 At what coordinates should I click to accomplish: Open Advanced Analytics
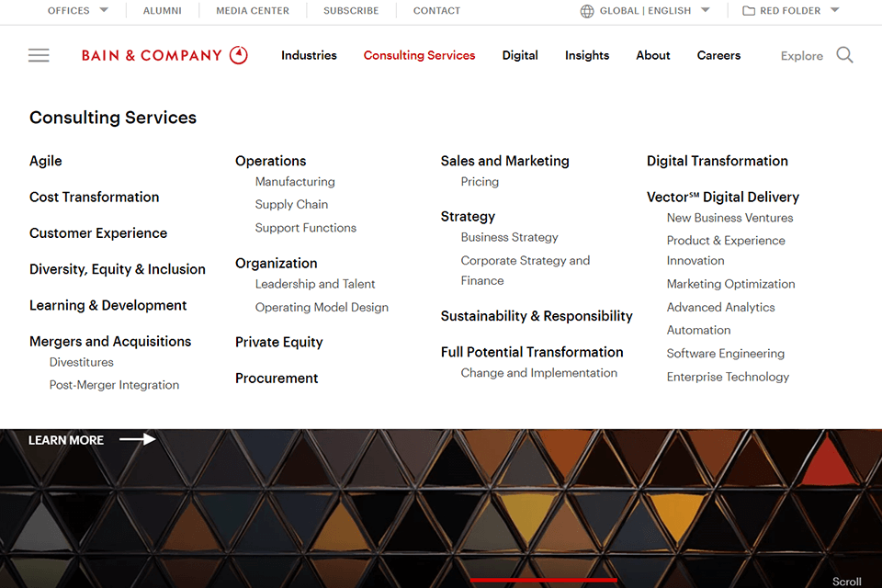(x=720, y=307)
